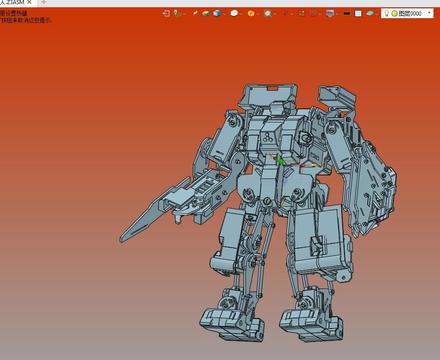
Task: Click the blue monitor display icon
Action: 330,13
